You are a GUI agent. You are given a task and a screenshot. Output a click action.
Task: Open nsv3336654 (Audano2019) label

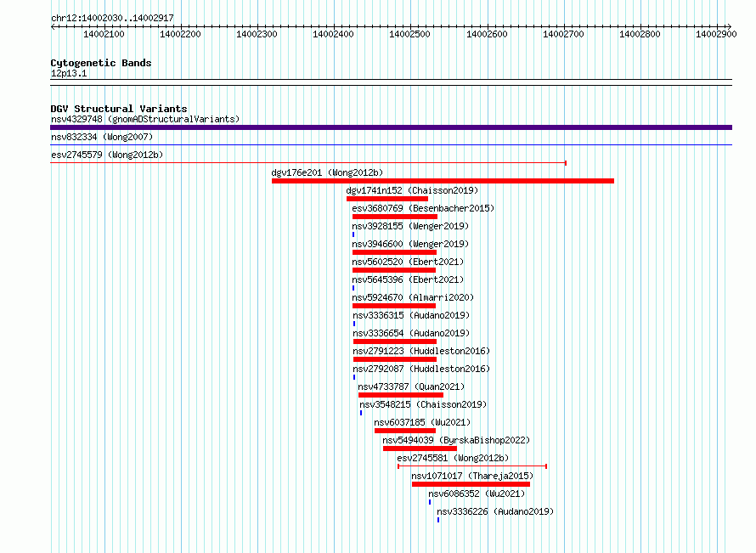click(411, 333)
